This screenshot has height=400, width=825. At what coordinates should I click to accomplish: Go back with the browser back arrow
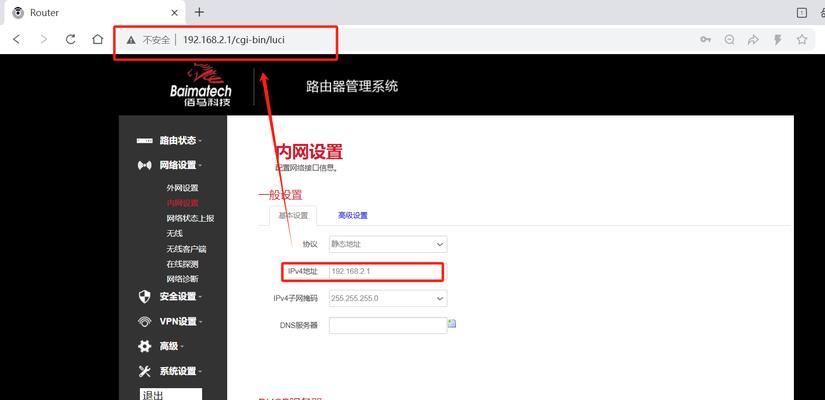click(x=17, y=39)
